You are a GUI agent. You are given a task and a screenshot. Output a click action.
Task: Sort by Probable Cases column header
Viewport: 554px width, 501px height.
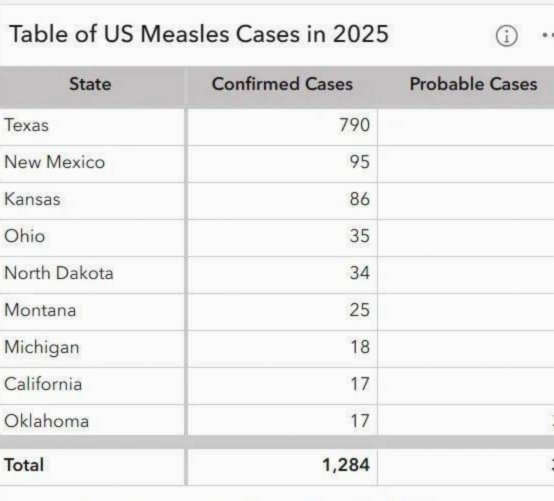point(473,84)
